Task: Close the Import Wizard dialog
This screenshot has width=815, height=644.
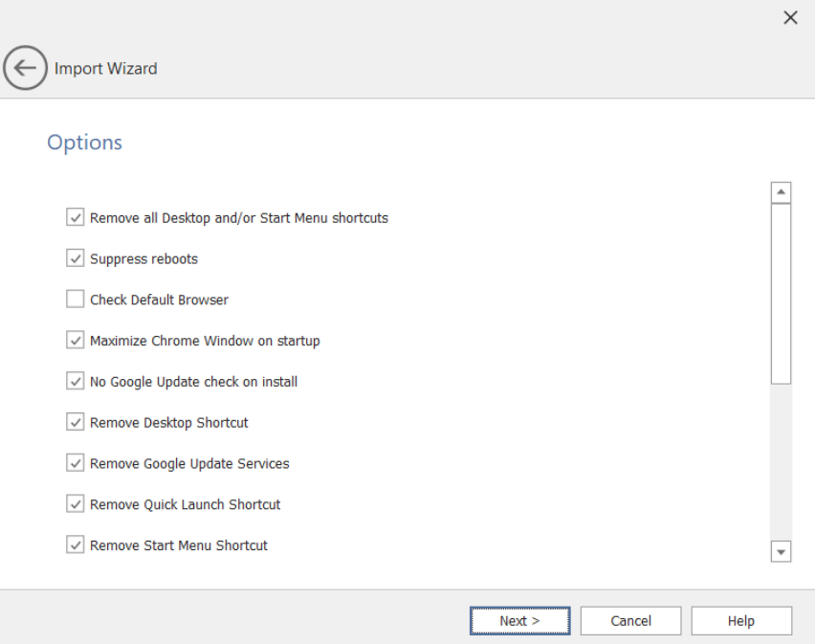Action: click(x=791, y=17)
